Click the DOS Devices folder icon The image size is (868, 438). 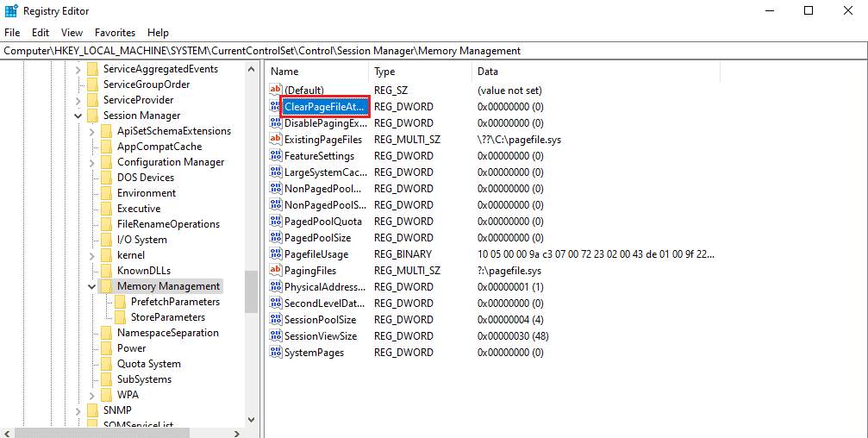106,178
